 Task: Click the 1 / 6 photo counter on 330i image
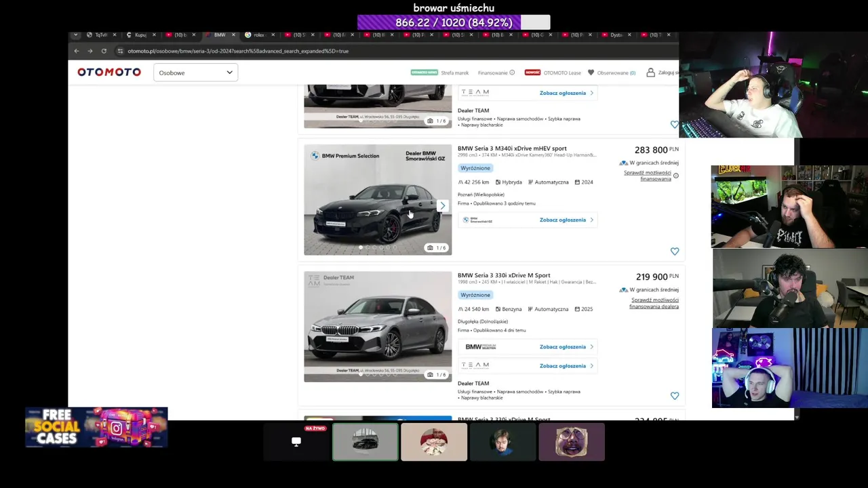[437, 375]
